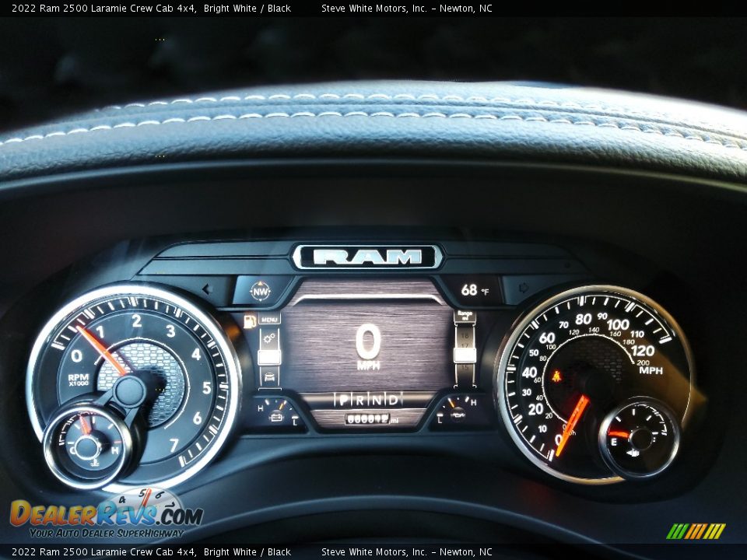Click the MPH label on the analog speedometer
The height and width of the screenshot is (560, 747).
tap(651, 370)
